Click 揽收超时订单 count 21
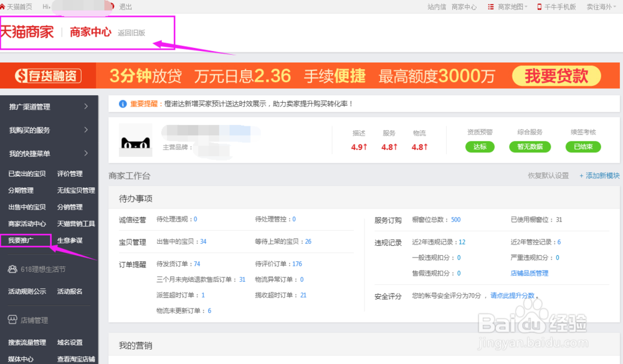The image size is (623, 364). (303, 296)
